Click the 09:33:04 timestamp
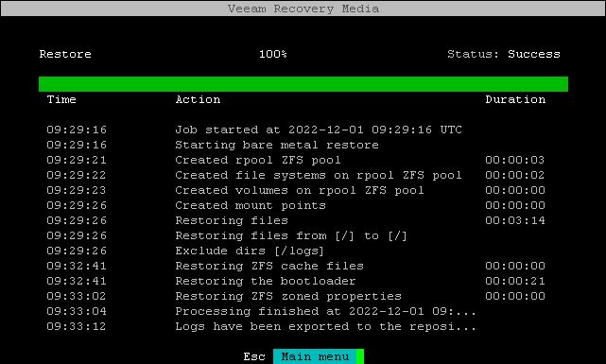 (77, 311)
